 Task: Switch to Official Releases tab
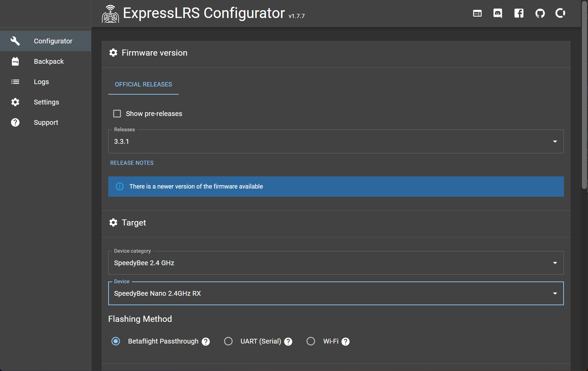pos(144,84)
